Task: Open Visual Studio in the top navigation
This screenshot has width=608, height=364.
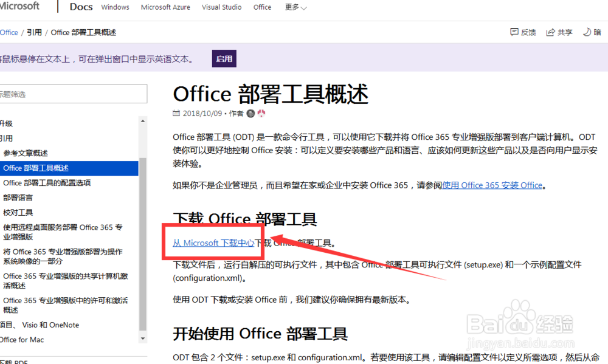Action: [221, 7]
